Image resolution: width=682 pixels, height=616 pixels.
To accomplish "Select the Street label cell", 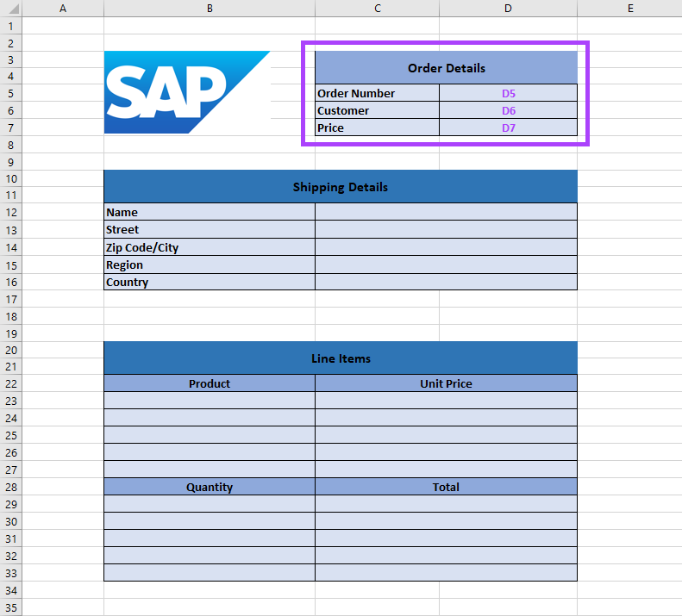I will click(x=210, y=229).
